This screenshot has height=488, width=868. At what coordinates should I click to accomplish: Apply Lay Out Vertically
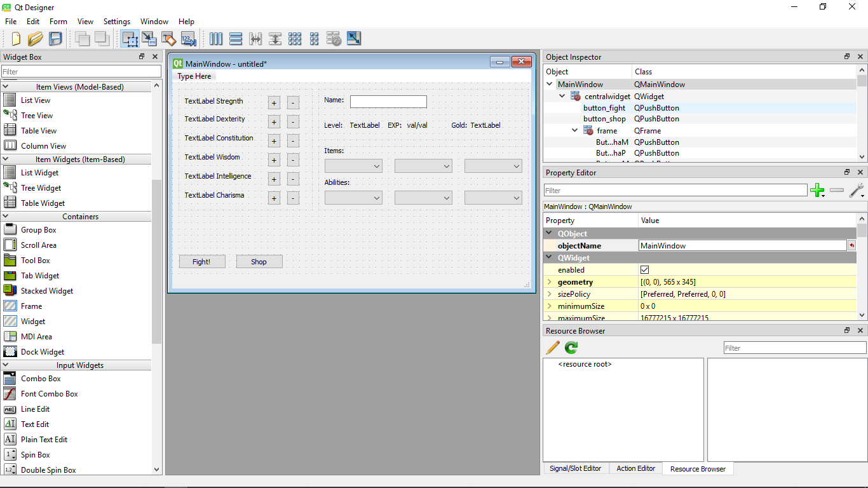(x=236, y=39)
